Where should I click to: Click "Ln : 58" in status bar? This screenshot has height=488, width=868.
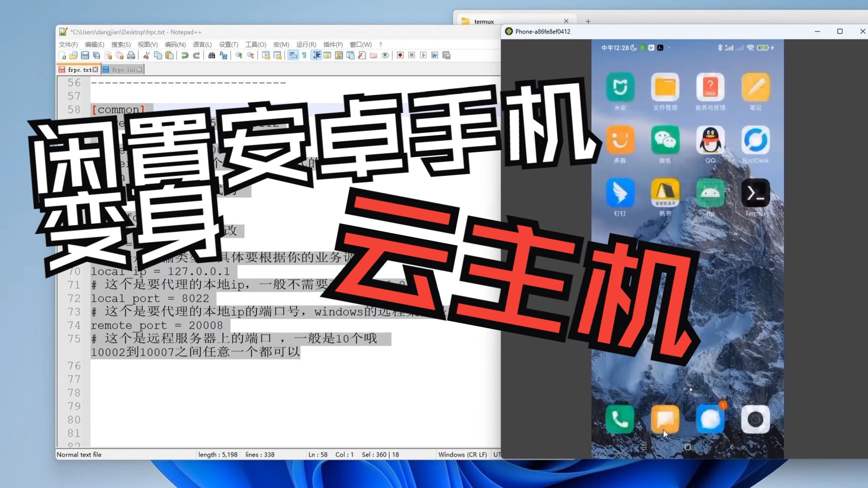[318, 455]
